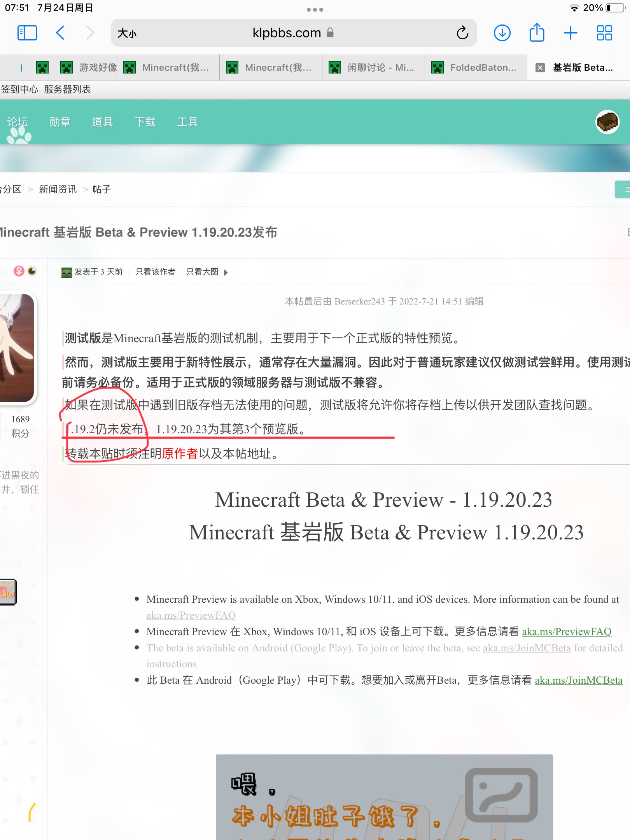The height and width of the screenshot is (840, 630).
Task: Go back to the previous page
Action: coord(60,33)
